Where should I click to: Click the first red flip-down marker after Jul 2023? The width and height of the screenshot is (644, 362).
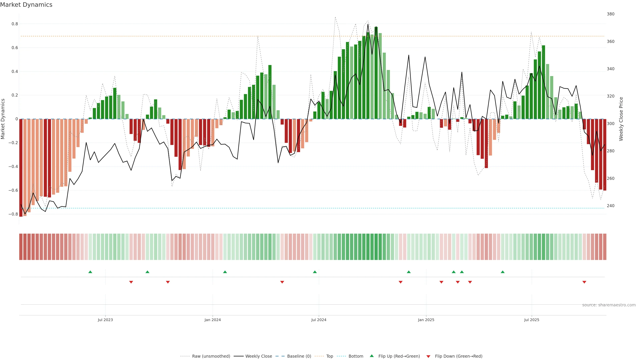[x=131, y=282]
